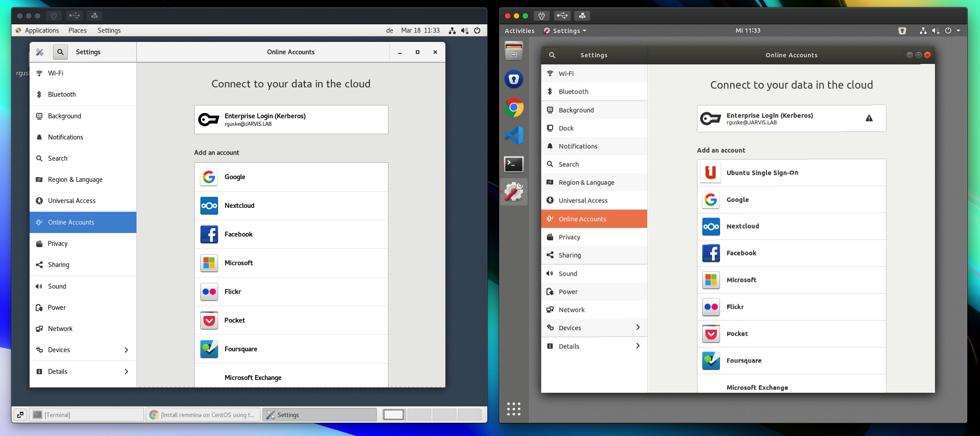Viewport: 980px width, 436px height.
Task: Click Terminal button in CentOS taskbar
Action: 87,415
